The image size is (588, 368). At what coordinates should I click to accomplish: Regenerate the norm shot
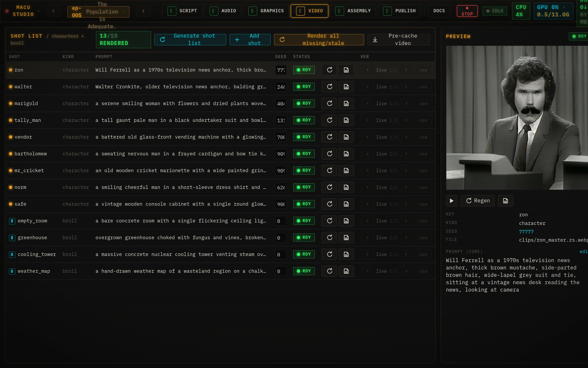tap(329, 187)
